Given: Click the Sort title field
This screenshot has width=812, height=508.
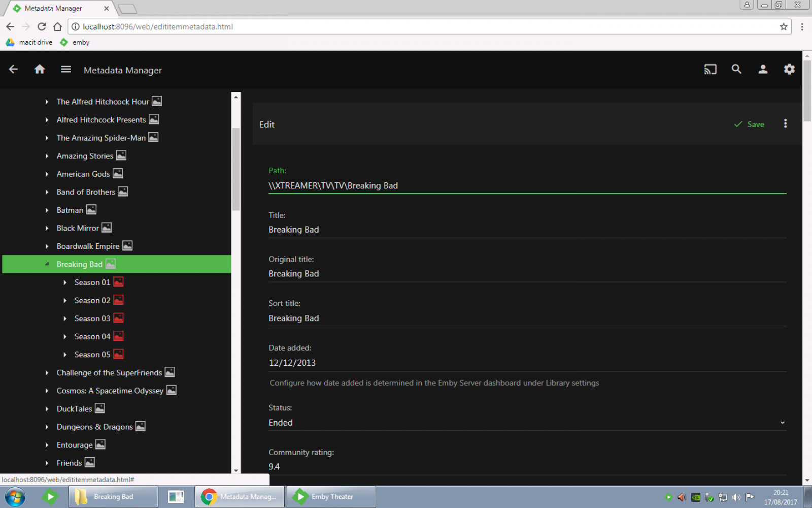Looking at the screenshot, I should (527, 318).
